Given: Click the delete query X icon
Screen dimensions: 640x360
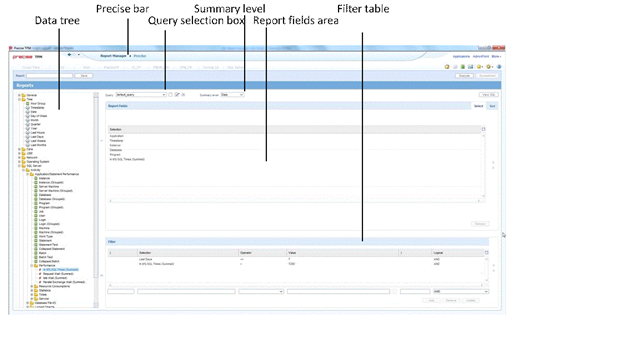Looking at the screenshot, I should [183, 95].
